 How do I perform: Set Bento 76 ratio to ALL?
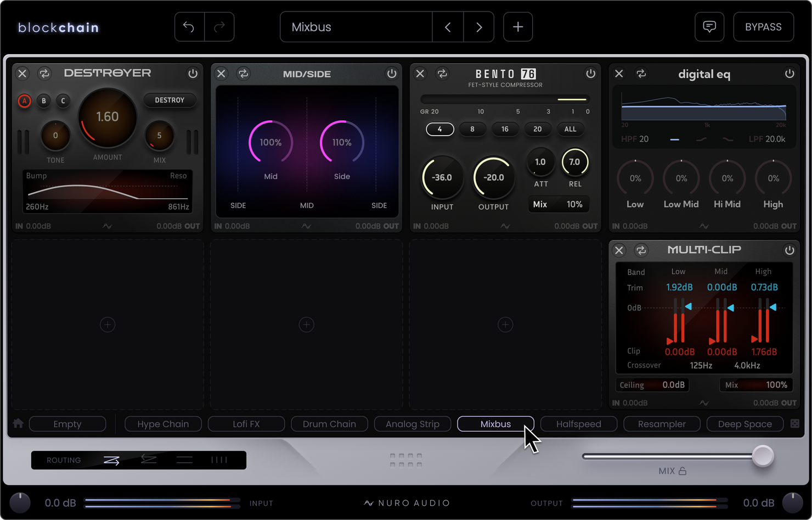coord(571,129)
